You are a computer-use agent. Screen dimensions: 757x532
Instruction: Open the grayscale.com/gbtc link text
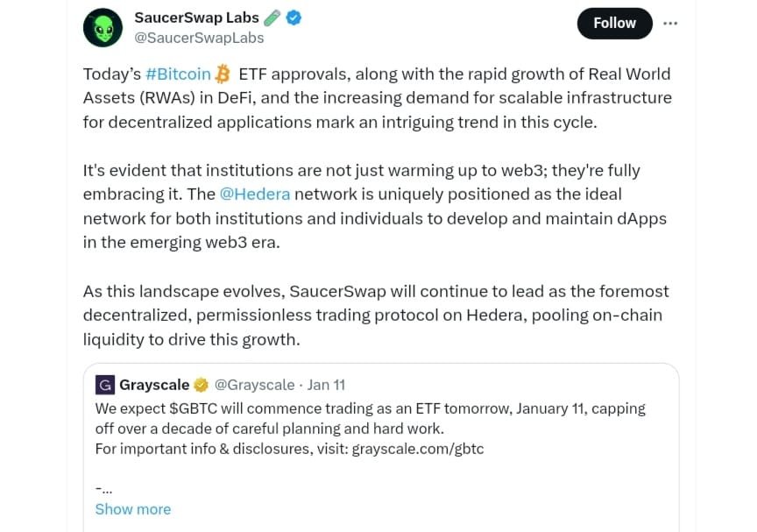click(418, 449)
